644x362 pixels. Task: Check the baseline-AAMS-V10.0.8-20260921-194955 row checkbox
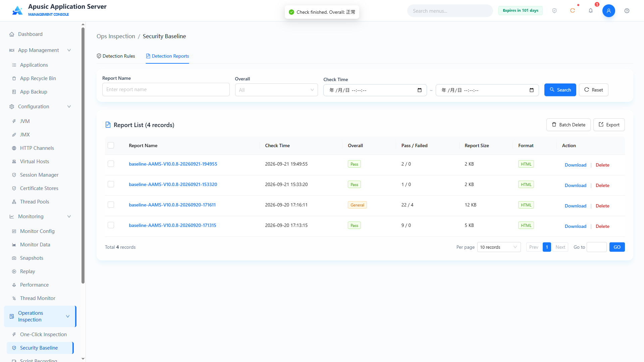(111, 164)
